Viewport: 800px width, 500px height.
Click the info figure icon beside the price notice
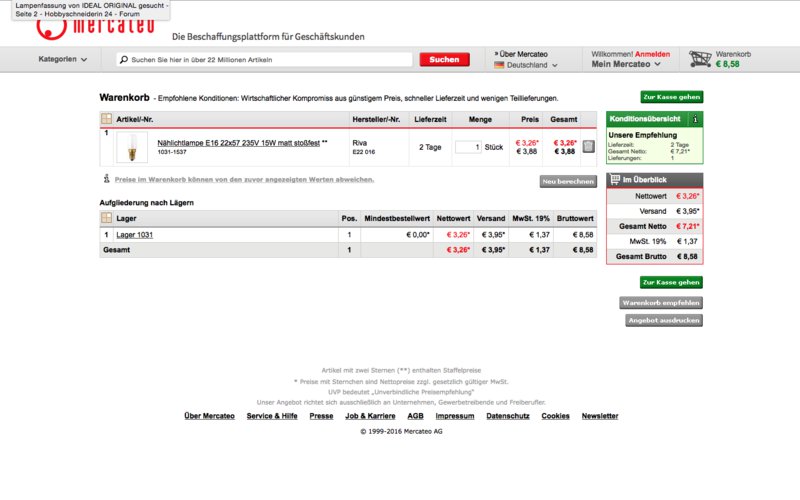(x=106, y=179)
